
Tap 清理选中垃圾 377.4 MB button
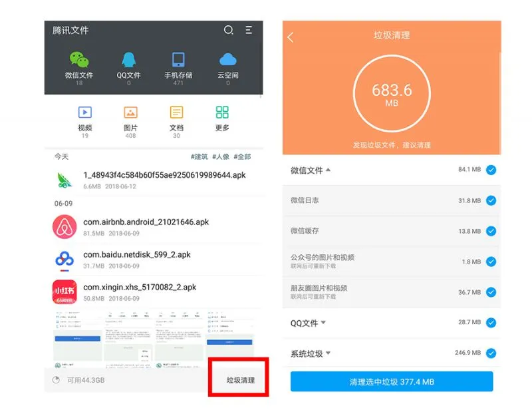pyautogui.click(x=392, y=381)
